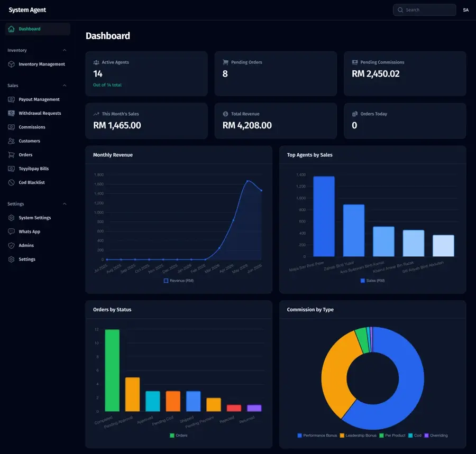
Task: Click the 'Out of 14 total' text
Action: [107, 85]
